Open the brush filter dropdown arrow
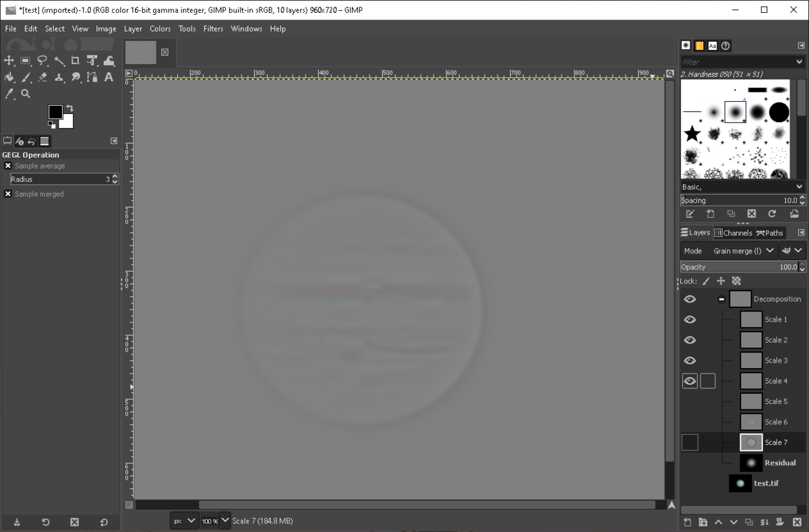The width and height of the screenshot is (809, 532). click(x=800, y=61)
